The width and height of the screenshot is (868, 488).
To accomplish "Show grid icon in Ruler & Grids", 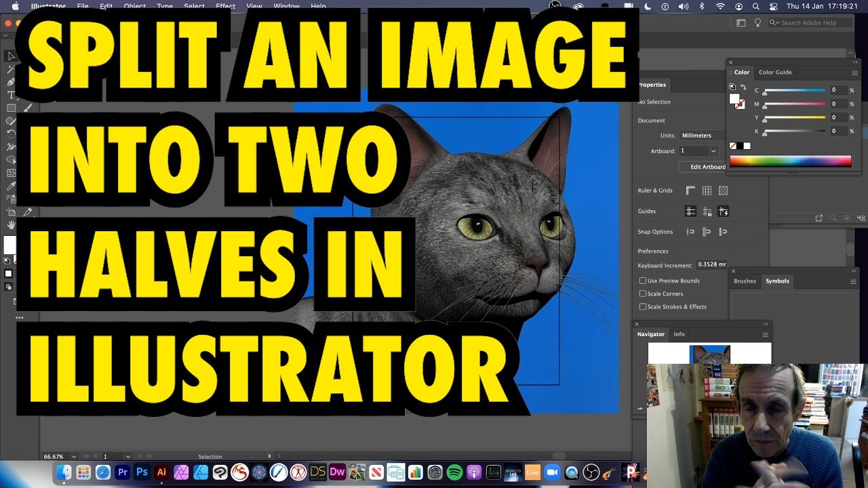I will click(707, 190).
